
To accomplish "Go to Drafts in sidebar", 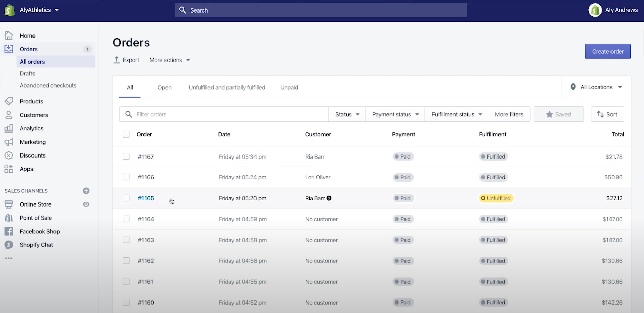I will (27, 73).
